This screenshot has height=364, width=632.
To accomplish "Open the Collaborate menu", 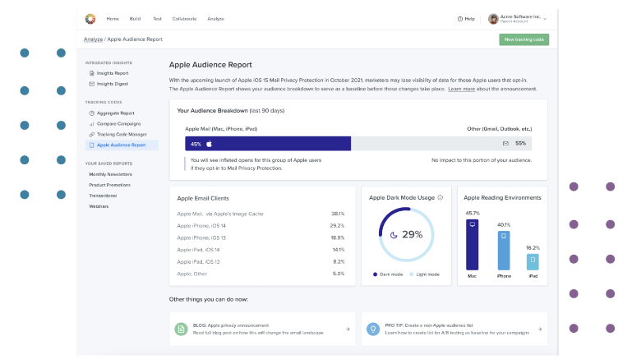I will [x=184, y=19].
